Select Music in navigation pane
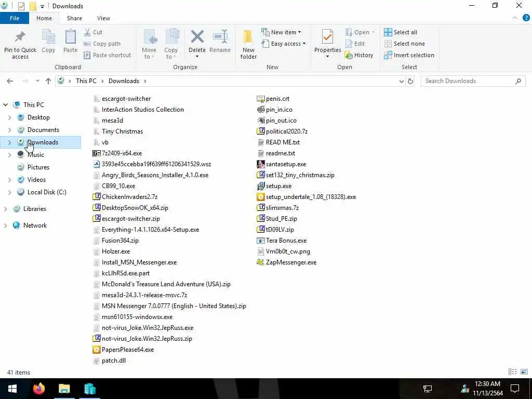This screenshot has width=532, height=399. click(x=36, y=155)
